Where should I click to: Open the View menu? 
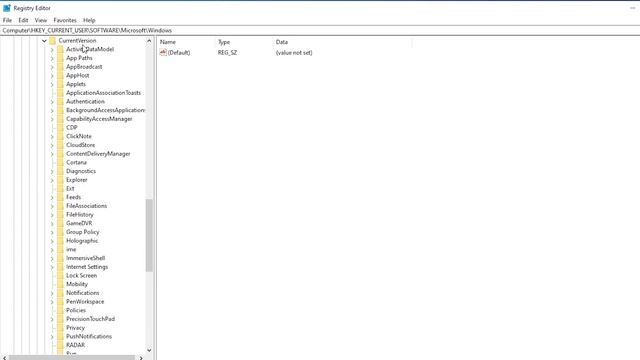click(41, 20)
